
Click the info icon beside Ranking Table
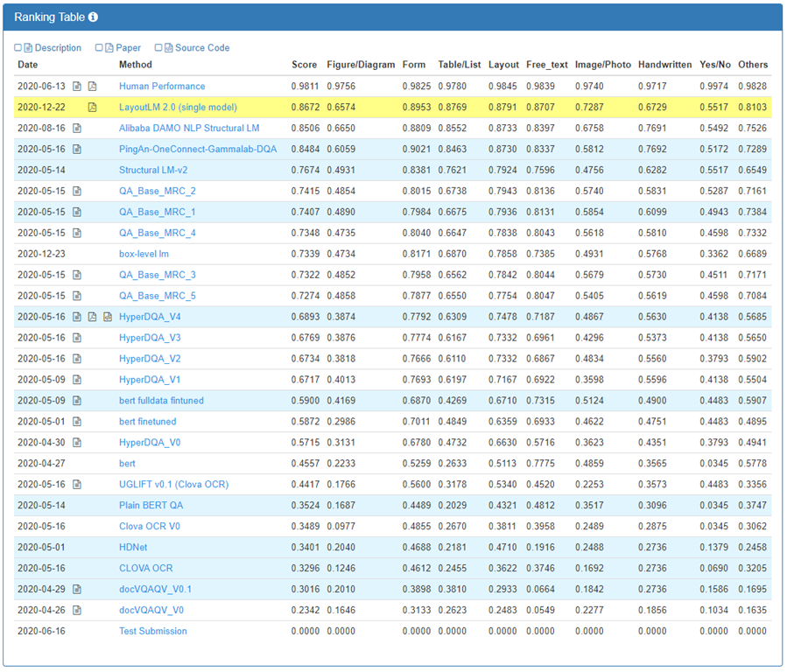[x=94, y=17]
